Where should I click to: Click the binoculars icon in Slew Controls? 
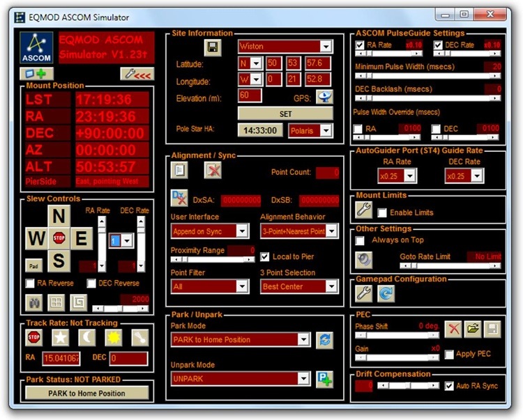[x=34, y=303]
